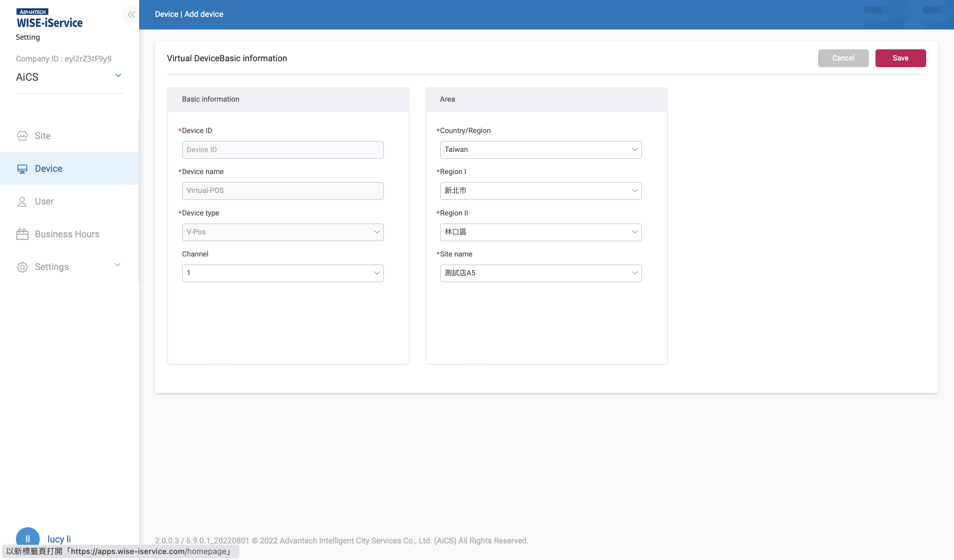
Task: Click the Device name field showing Virtual-POS
Action: pos(283,191)
